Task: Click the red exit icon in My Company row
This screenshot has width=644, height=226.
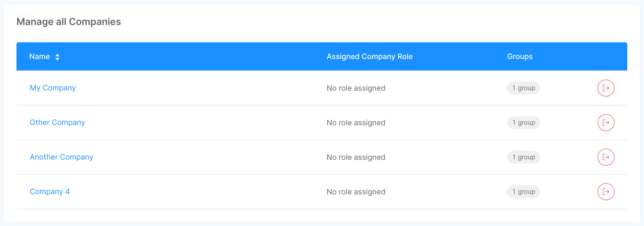Action: coord(606,88)
